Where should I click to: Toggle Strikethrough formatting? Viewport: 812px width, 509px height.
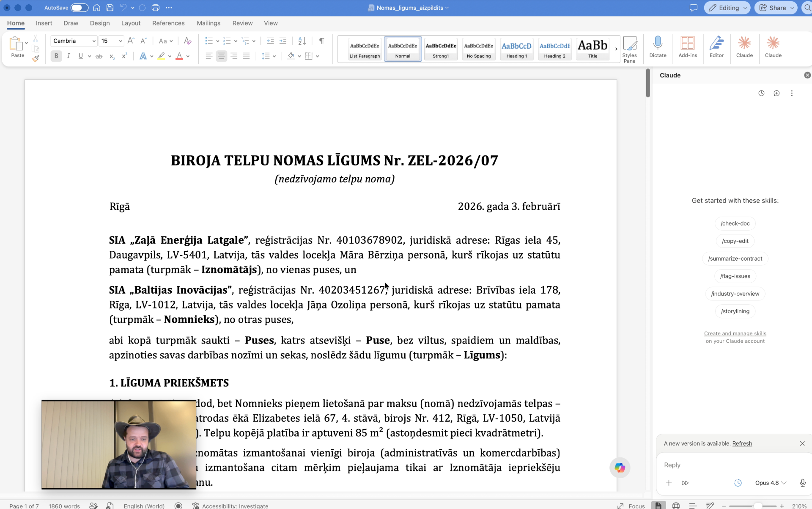click(x=99, y=56)
